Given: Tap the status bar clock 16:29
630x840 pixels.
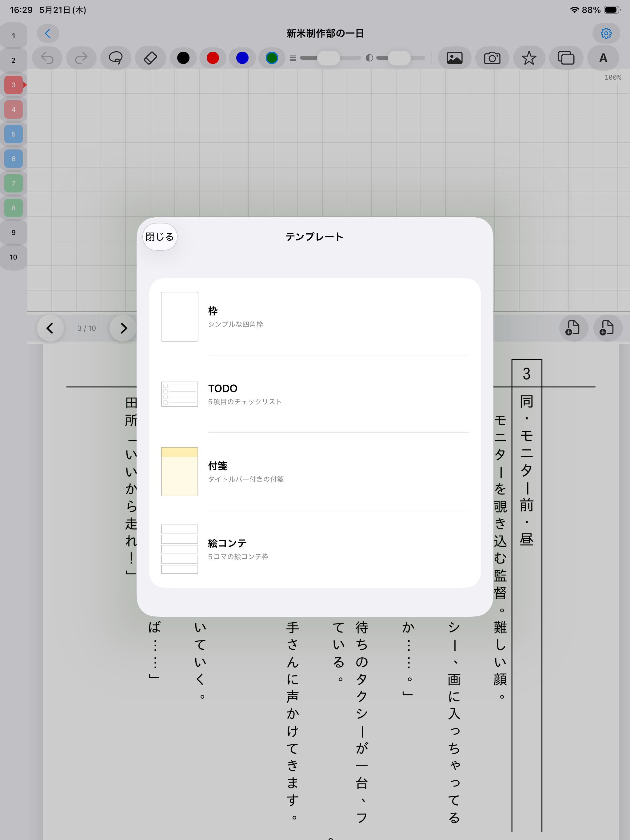Looking at the screenshot, I should tap(21, 10).
